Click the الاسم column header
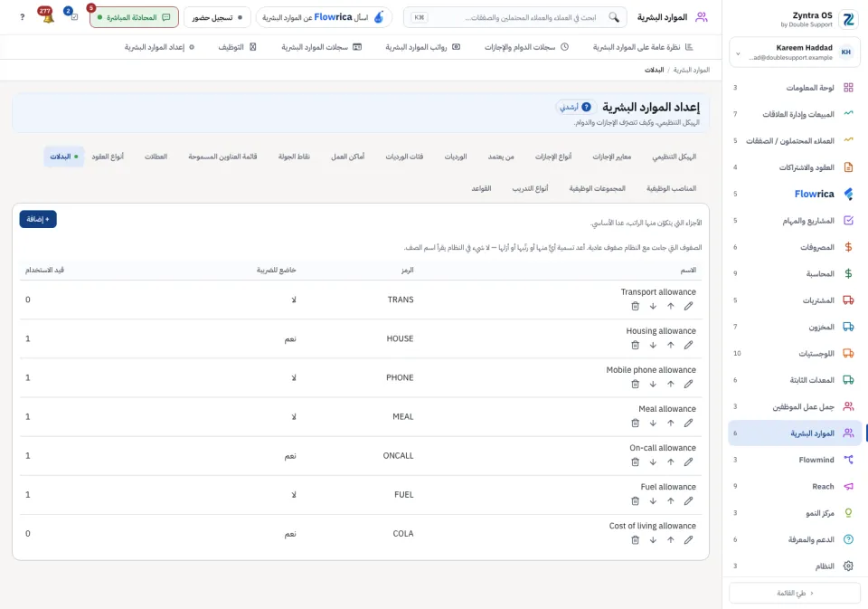The width and height of the screenshot is (868, 609). pyautogui.click(x=688, y=270)
